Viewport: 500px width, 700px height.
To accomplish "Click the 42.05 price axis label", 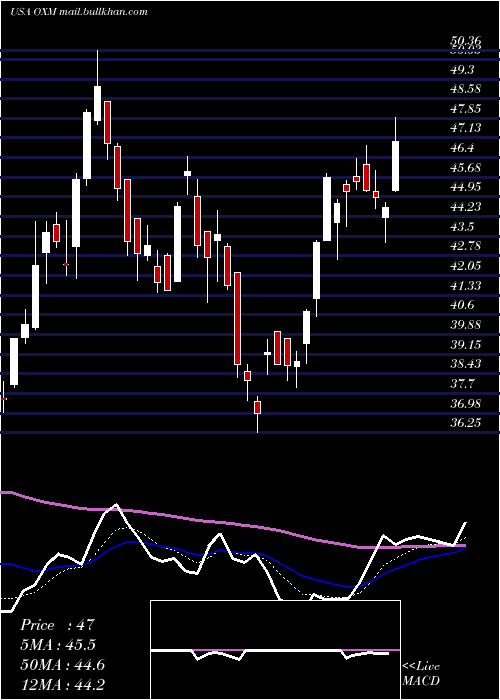I will coord(466,266).
